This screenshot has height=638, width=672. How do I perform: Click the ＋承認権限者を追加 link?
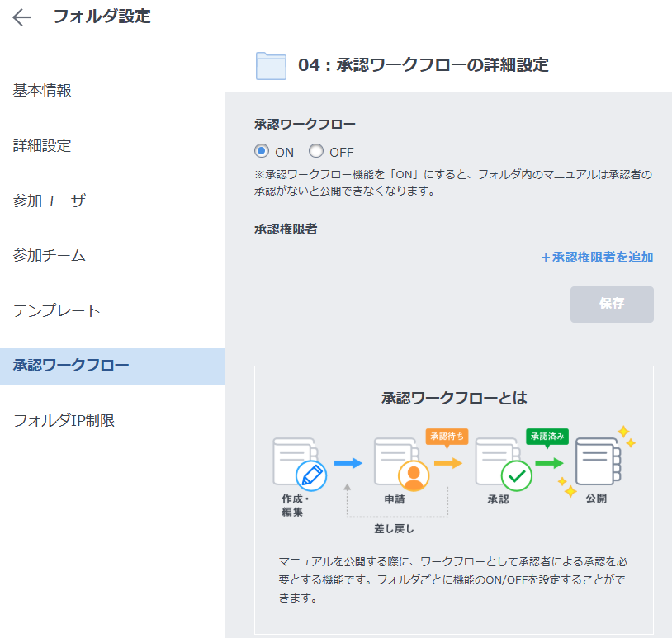[x=597, y=258]
